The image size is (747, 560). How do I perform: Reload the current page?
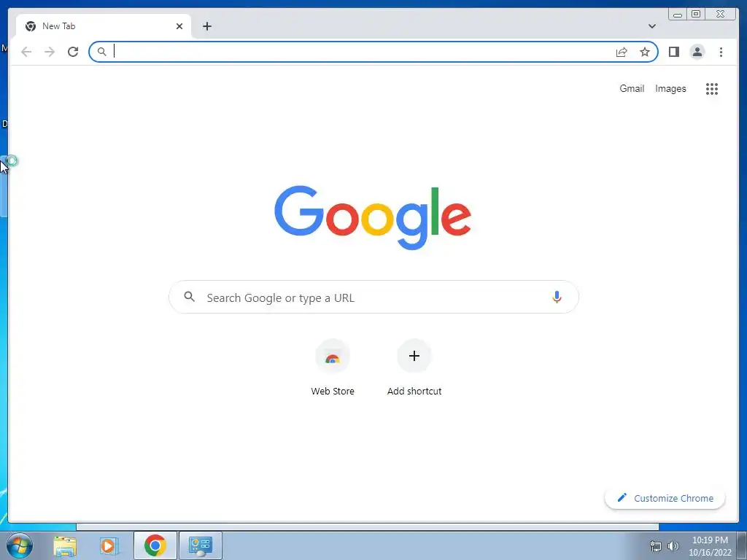73,52
